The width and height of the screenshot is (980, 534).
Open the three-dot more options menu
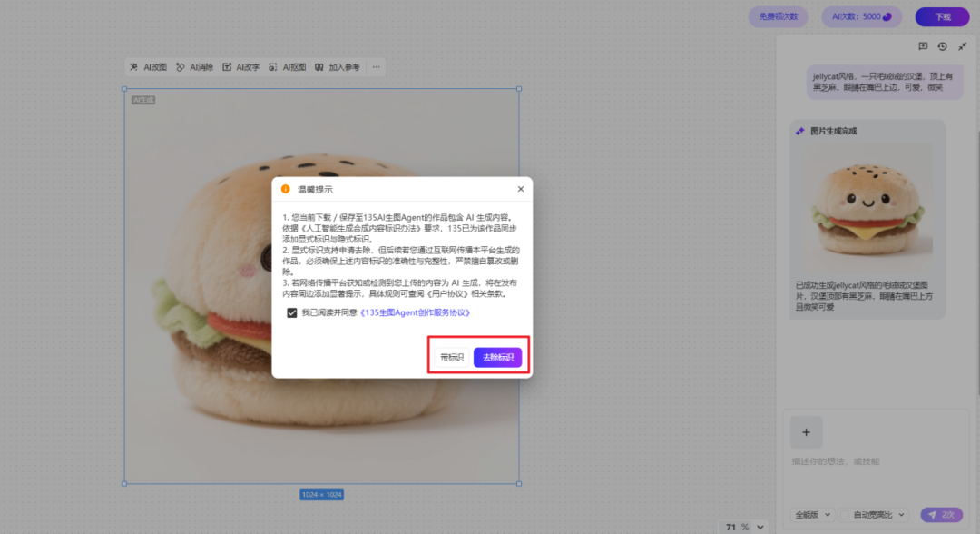point(377,67)
